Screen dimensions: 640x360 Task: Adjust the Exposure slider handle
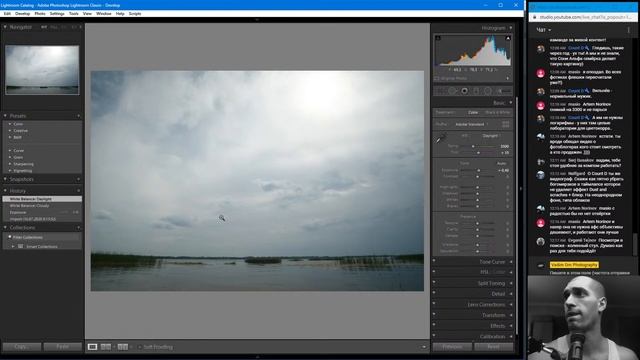pyautogui.click(x=478, y=170)
